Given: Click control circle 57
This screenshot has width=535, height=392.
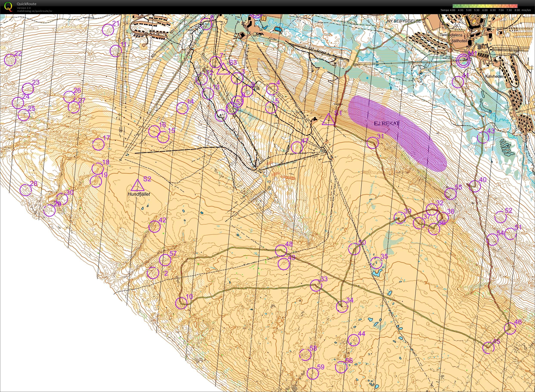Looking at the screenshot, I should pos(165,260).
